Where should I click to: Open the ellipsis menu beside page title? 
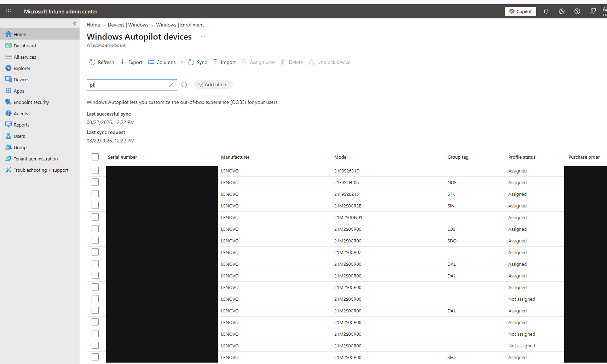click(203, 37)
